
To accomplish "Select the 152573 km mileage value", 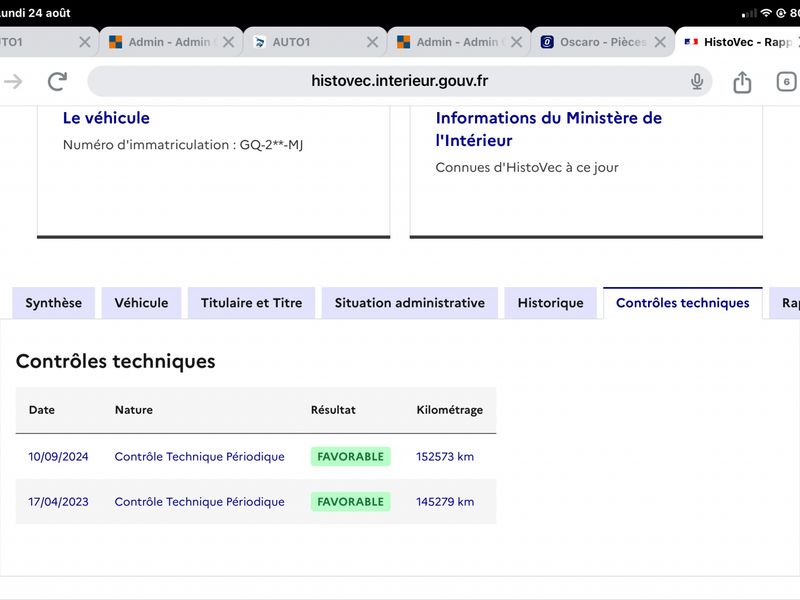I will point(445,457).
